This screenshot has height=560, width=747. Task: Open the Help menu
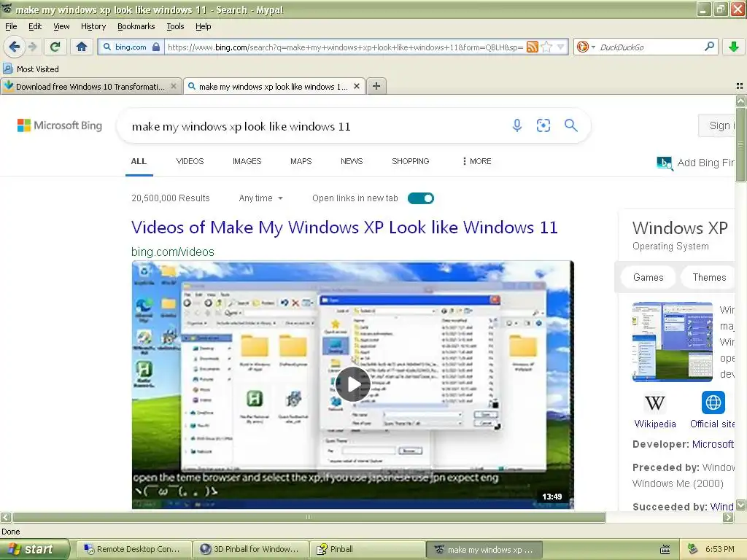click(203, 26)
